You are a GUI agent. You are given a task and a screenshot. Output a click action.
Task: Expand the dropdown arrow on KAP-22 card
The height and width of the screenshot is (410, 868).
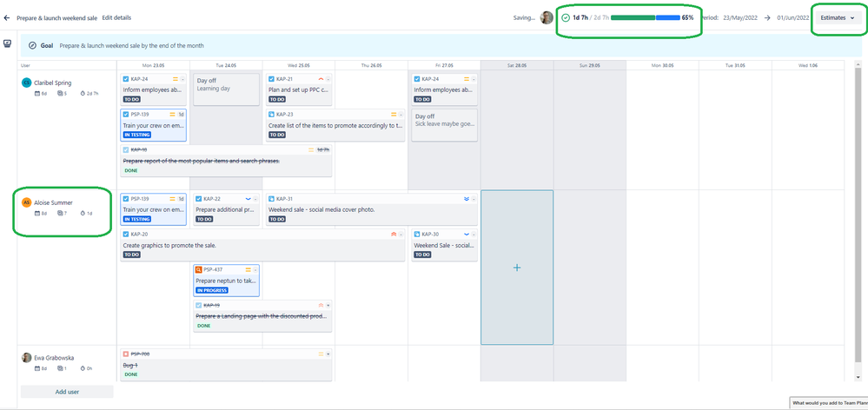(x=255, y=199)
